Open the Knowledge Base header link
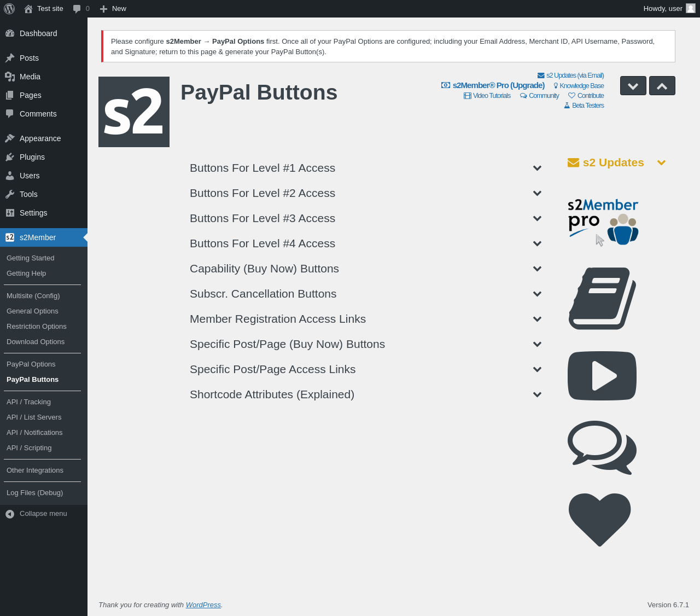The width and height of the screenshot is (700, 616). [x=579, y=86]
